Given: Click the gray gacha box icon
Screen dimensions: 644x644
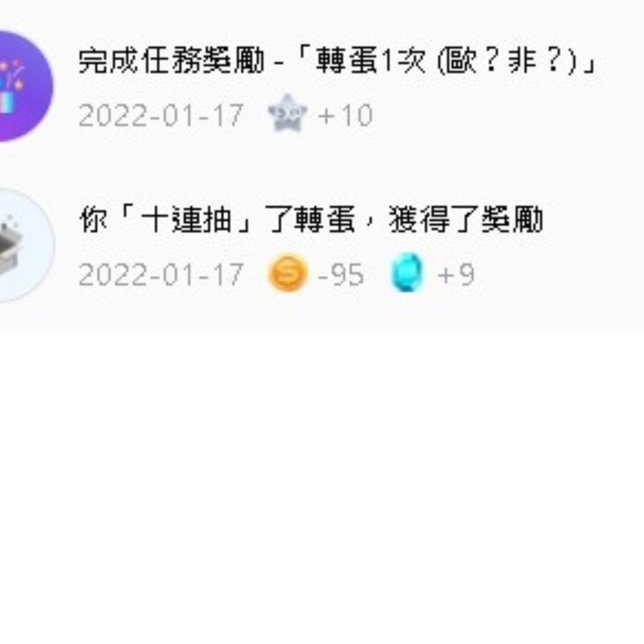Looking at the screenshot, I should point(24,245).
